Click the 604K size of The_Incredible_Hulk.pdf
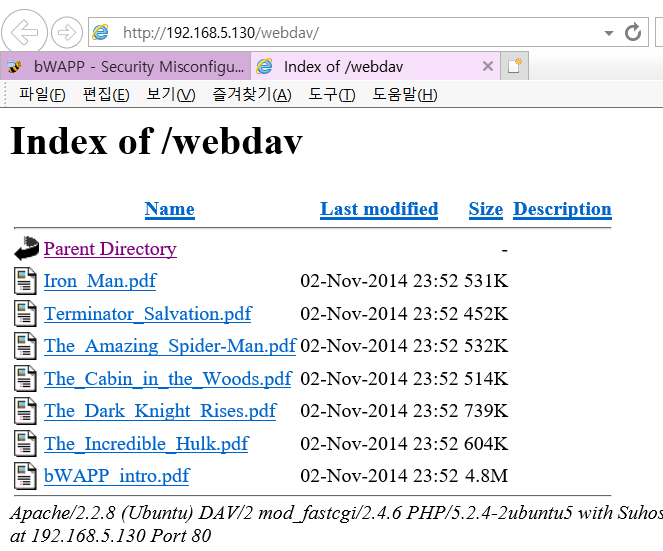This screenshot has width=663, height=551. (486, 444)
